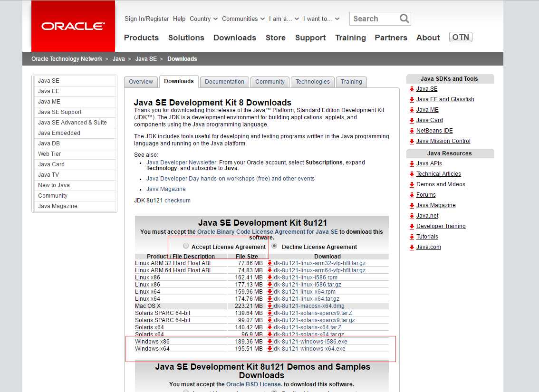The image size is (539, 392).
Task: Click Sign In/Register link
Action: (x=146, y=19)
